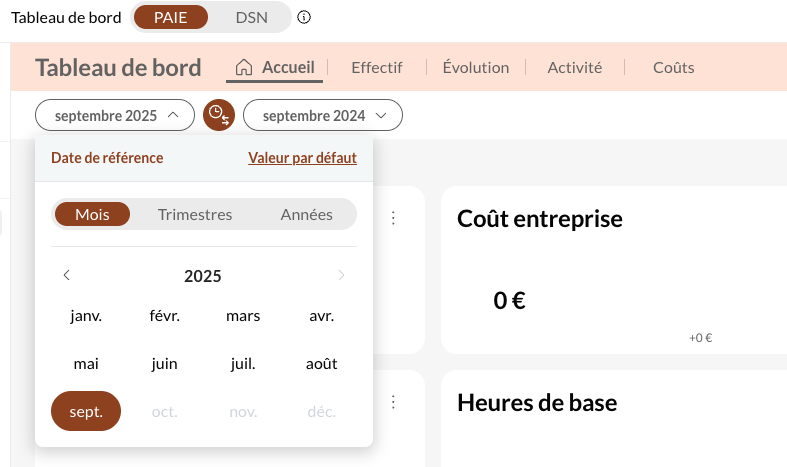Switch dashboard toggle to DSN

(x=251, y=17)
